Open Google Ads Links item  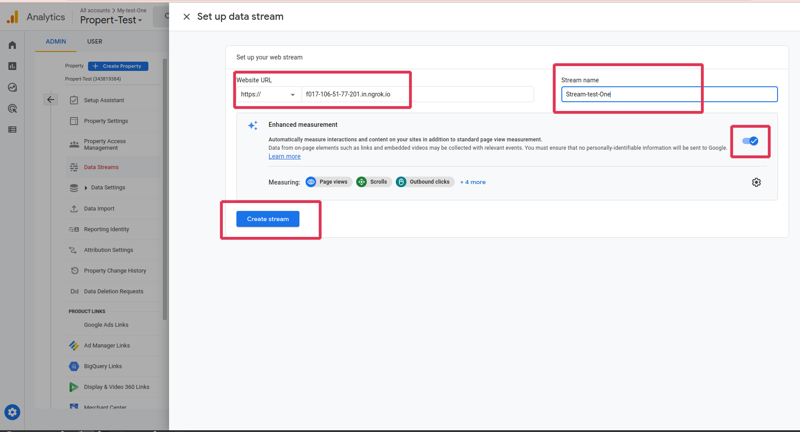[106, 325]
